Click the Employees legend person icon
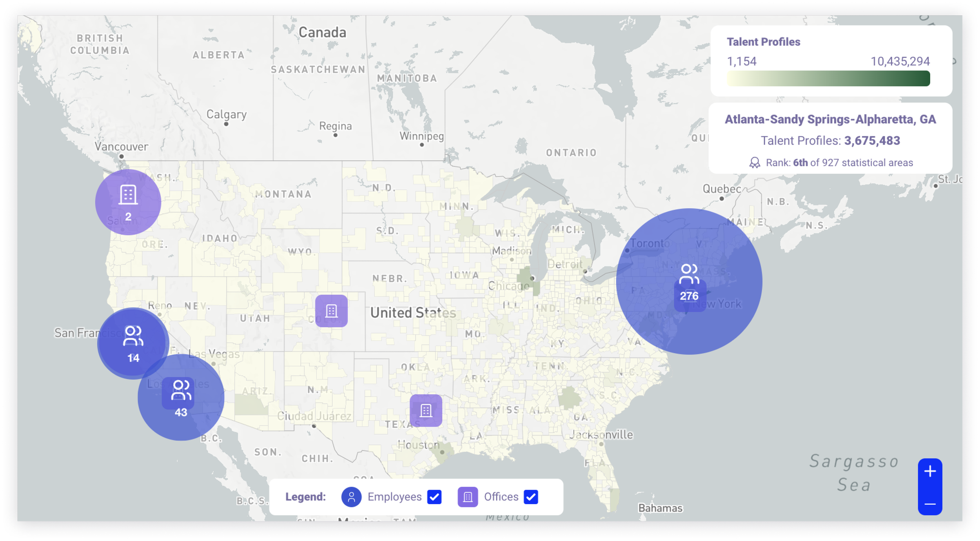 coord(351,497)
